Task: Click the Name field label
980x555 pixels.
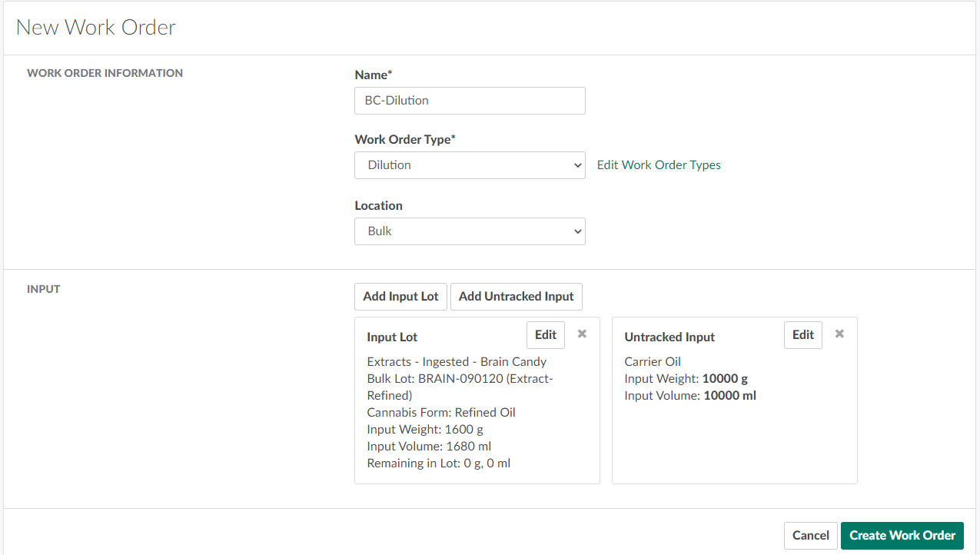Action: pyautogui.click(x=373, y=75)
